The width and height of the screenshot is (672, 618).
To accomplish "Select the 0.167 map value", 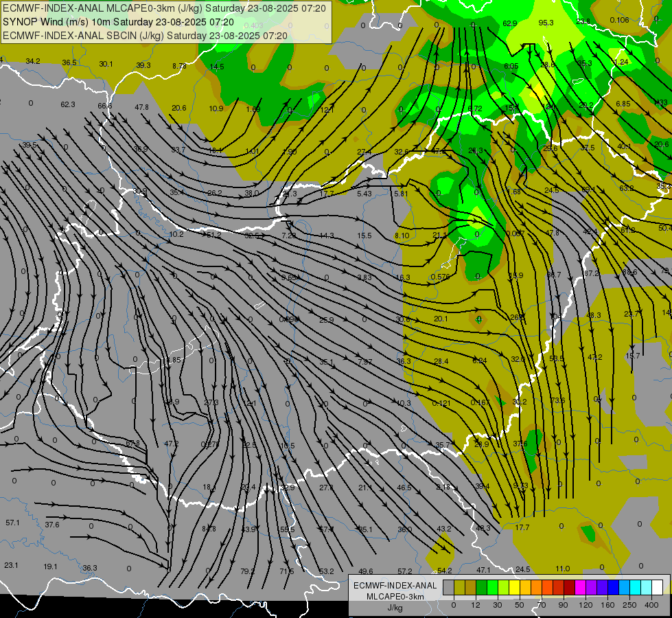I will pyautogui.click(x=480, y=402).
